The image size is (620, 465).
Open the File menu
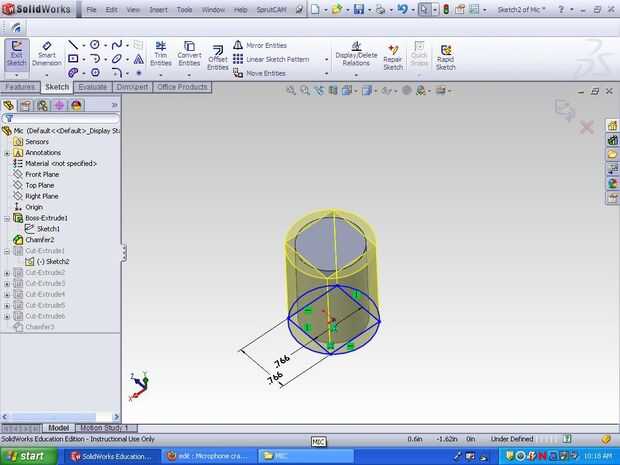91,9
